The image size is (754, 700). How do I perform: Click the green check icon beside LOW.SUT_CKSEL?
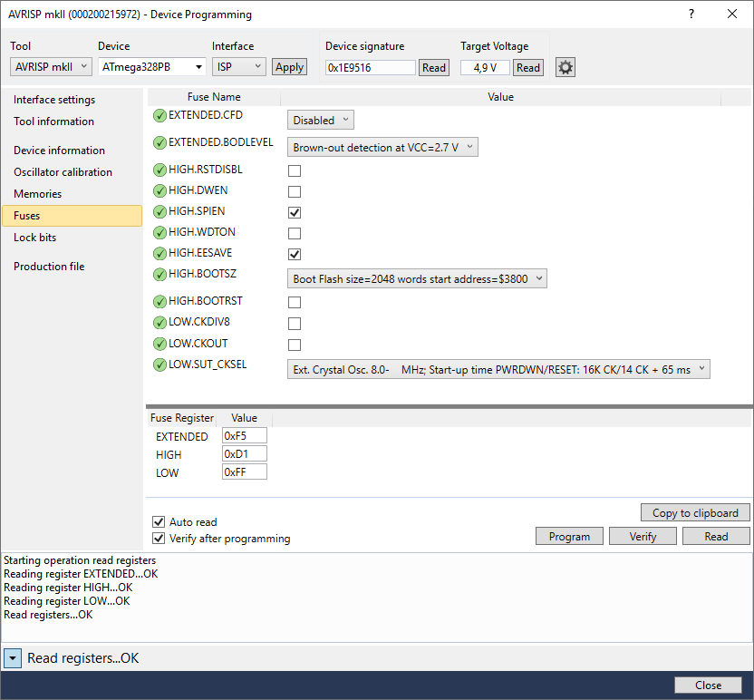coord(159,365)
